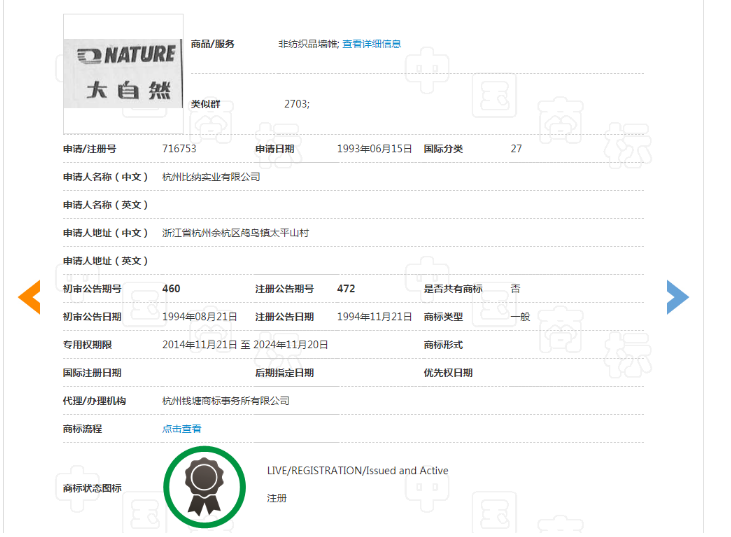Click the 申请人地址（中文） label

pos(105,233)
